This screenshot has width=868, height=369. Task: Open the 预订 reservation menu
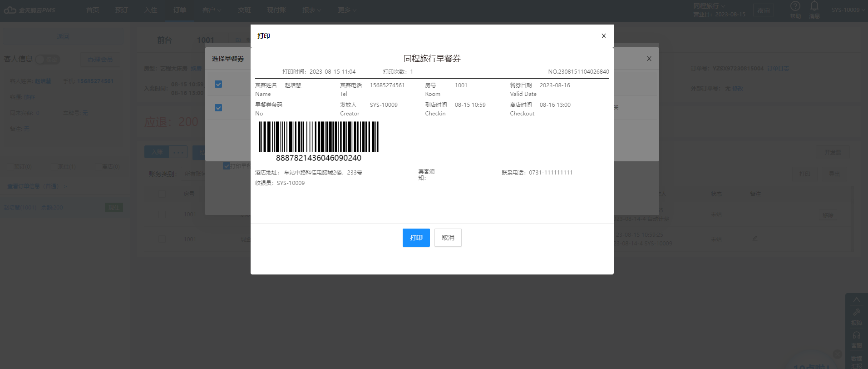tap(122, 10)
